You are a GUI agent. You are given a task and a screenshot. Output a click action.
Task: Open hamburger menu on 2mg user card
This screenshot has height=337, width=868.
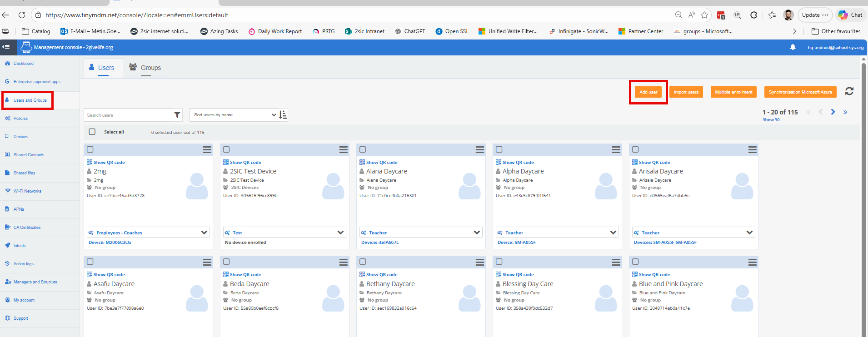pos(207,150)
